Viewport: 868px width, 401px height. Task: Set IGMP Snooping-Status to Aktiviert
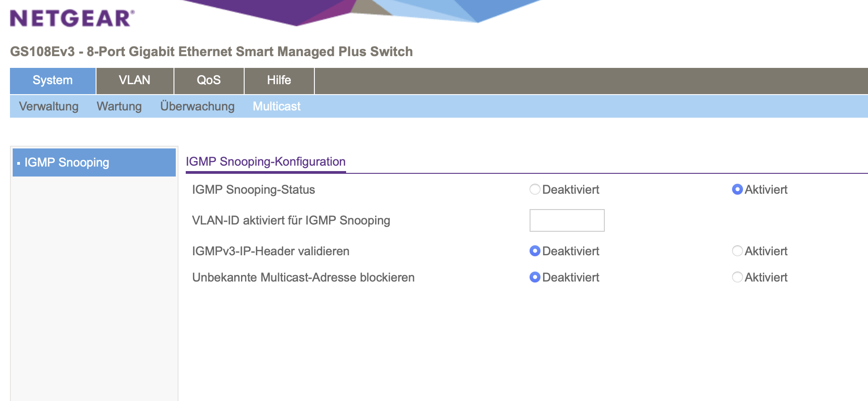738,189
